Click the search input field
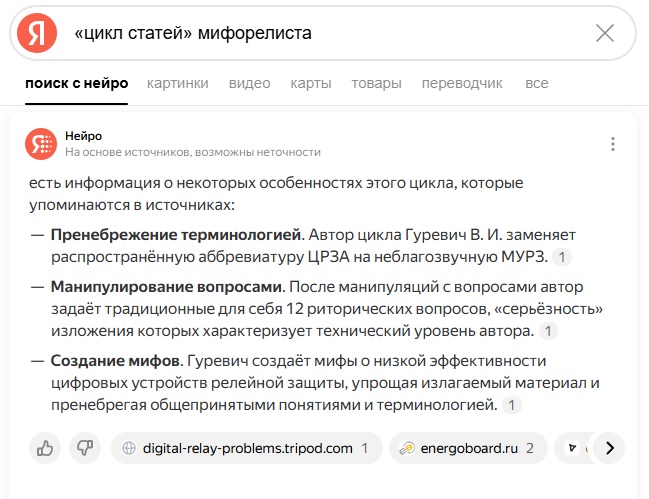Image resolution: width=649 pixels, height=499 pixels. coord(327,33)
